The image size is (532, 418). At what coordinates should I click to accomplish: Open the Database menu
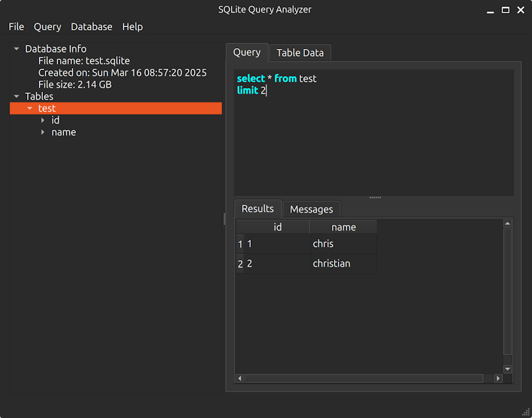pyautogui.click(x=92, y=27)
